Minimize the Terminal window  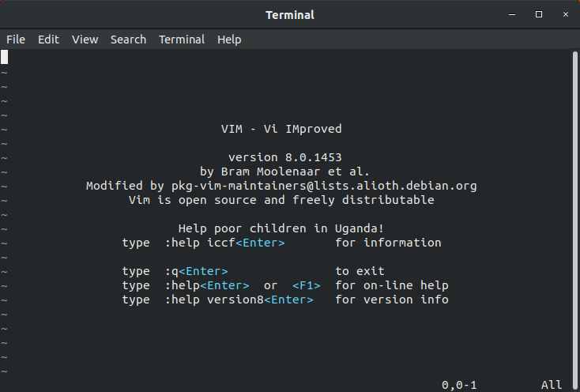click(512, 15)
